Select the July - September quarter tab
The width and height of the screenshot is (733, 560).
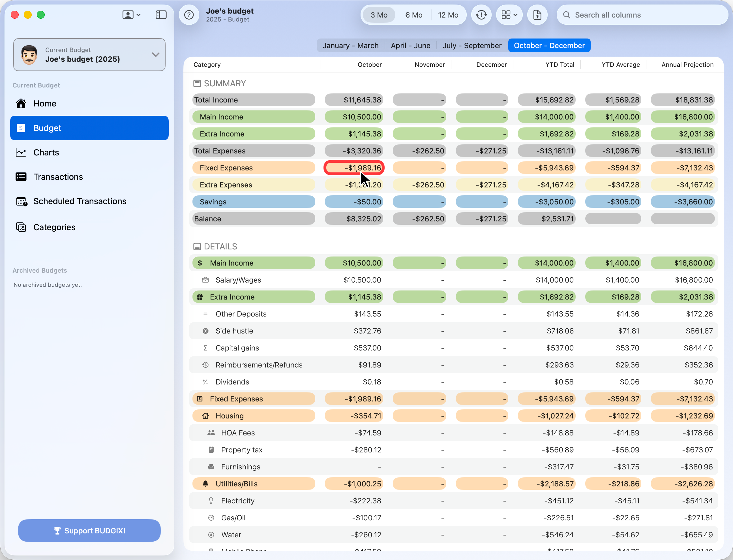tap(472, 45)
